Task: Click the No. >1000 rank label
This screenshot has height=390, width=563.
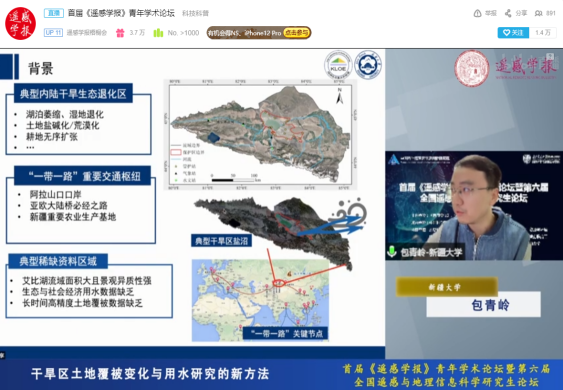Action: [x=183, y=33]
